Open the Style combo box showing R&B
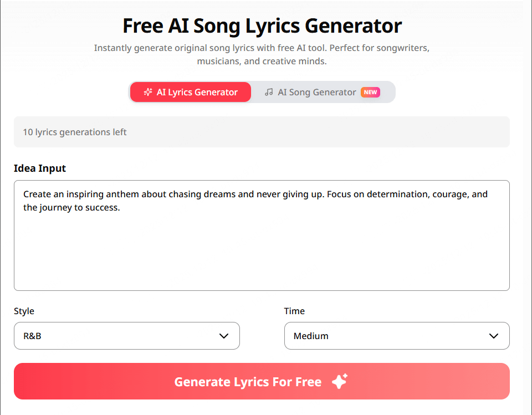Screen dimensions: 532x415 click(126, 336)
